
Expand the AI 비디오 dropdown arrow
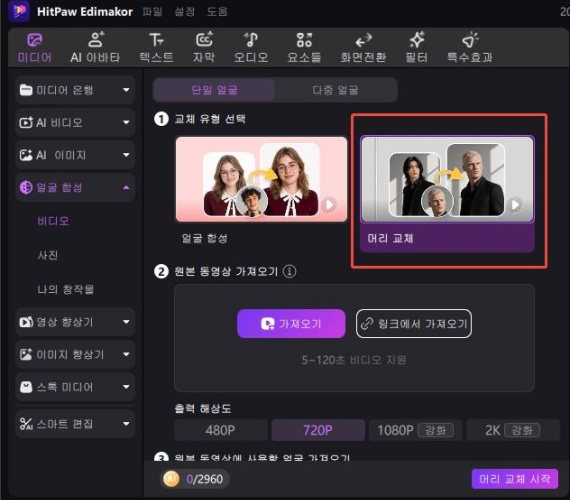pos(126,123)
